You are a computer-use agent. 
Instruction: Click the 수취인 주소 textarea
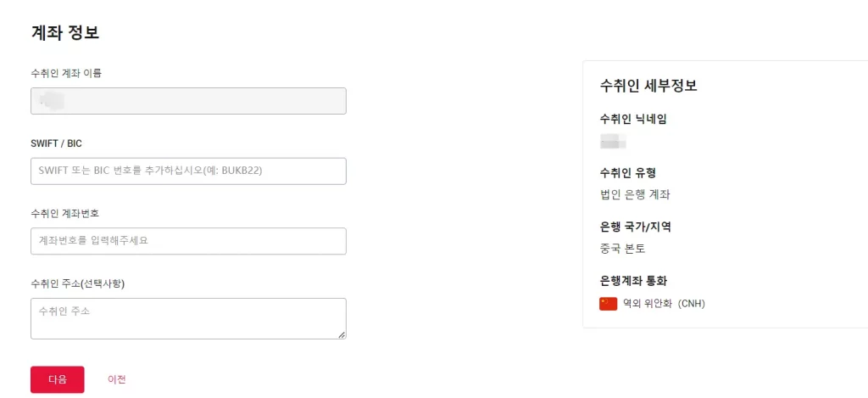click(x=188, y=319)
